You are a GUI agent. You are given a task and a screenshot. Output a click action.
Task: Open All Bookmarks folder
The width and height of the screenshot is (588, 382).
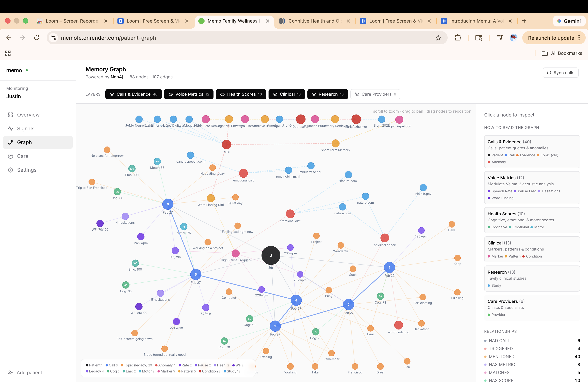pos(562,53)
